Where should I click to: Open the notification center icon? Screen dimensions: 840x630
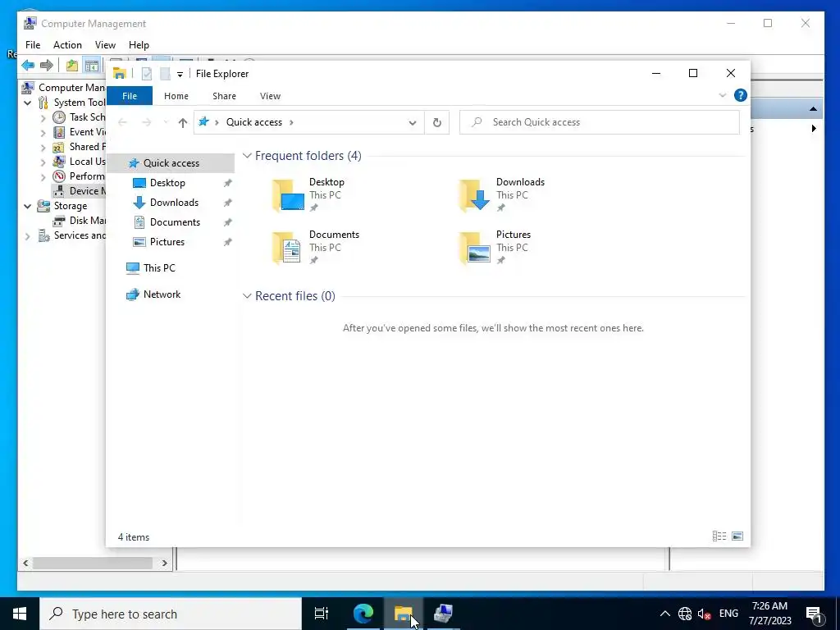pyautogui.click(x=815, y=614)
